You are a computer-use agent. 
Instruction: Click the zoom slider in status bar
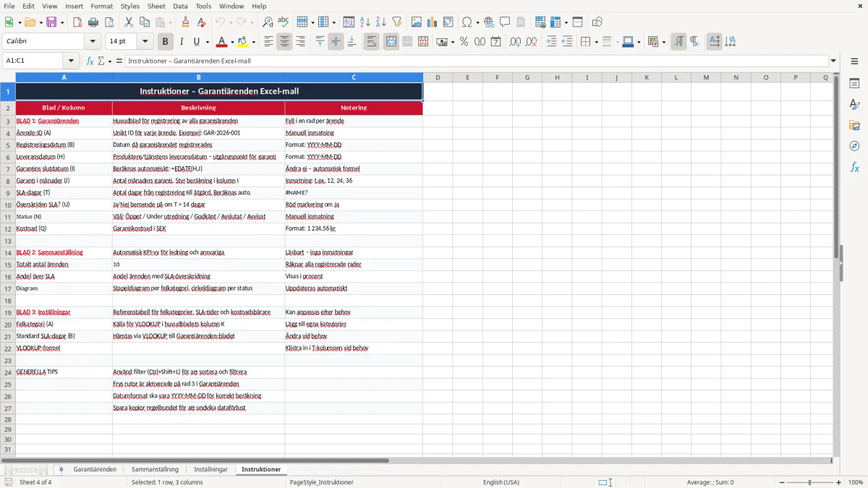(809, 482)
